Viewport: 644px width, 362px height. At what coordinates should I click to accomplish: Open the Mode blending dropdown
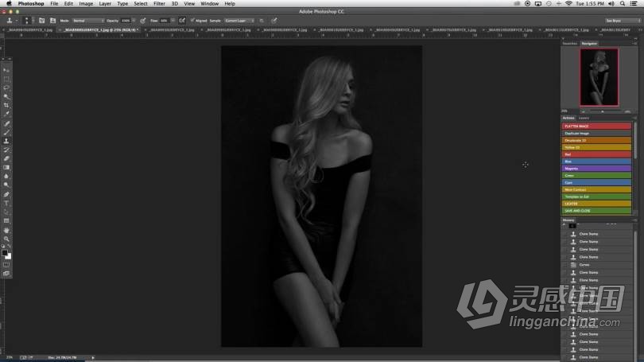tap(88, 21)
